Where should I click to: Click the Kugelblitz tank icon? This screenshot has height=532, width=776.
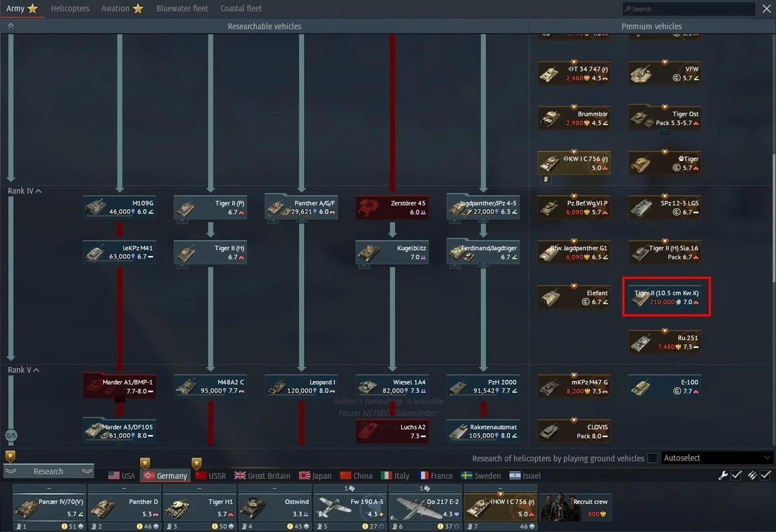[392, 252]
